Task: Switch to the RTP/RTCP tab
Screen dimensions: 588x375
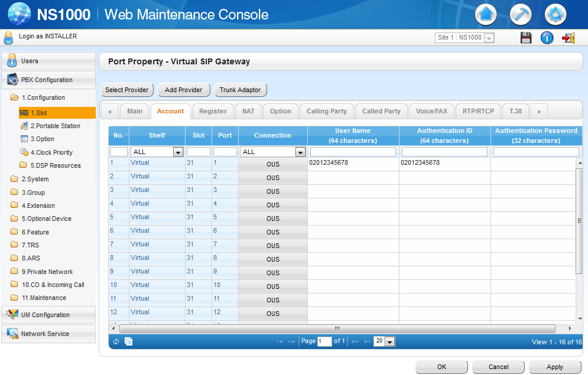Action: (478, 111)
